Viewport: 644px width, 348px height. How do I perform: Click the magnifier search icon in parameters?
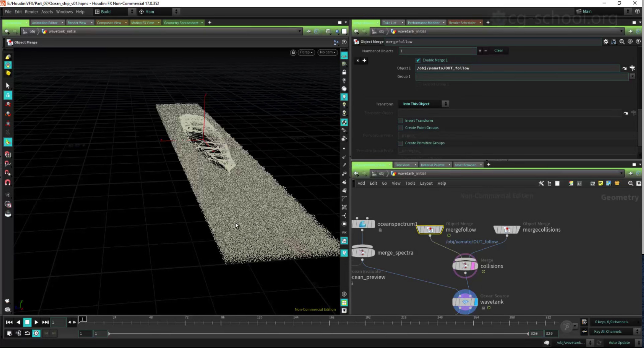[x=622, y=42]
